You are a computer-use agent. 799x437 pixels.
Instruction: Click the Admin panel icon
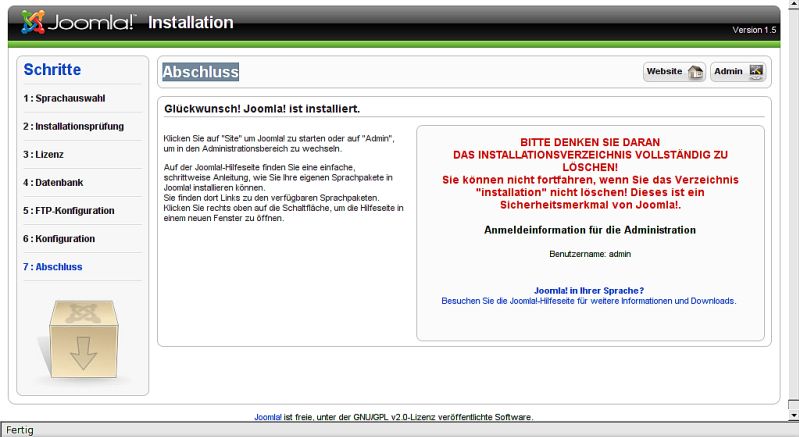pyautogui.click(x=756, y=72)
